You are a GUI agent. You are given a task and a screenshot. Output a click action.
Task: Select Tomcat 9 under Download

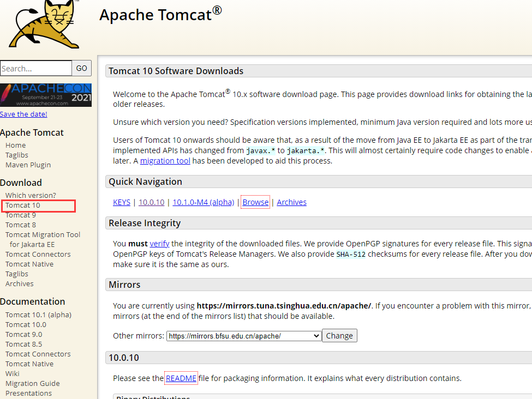[x=21, y=215]
